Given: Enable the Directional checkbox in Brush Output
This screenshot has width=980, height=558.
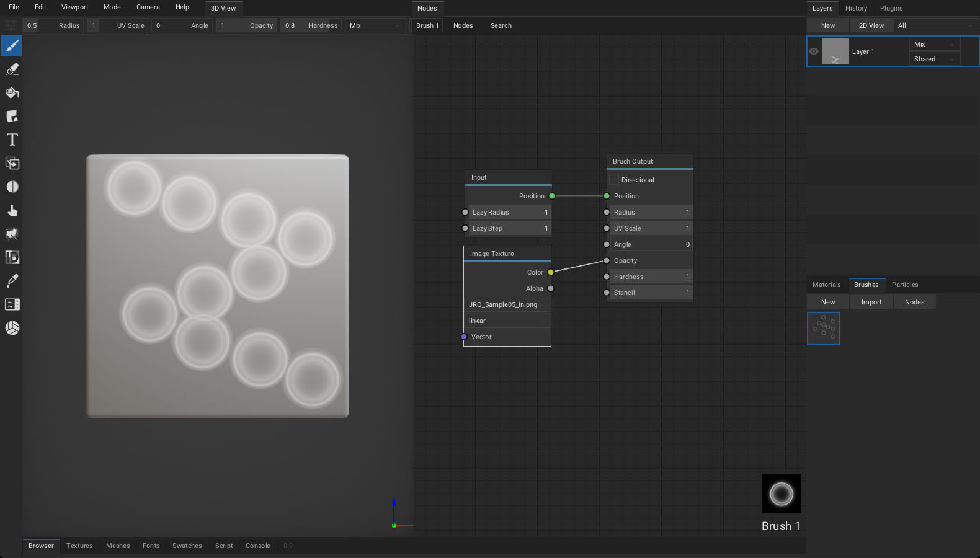Looking at the screenshot, I should coord(614,180).
